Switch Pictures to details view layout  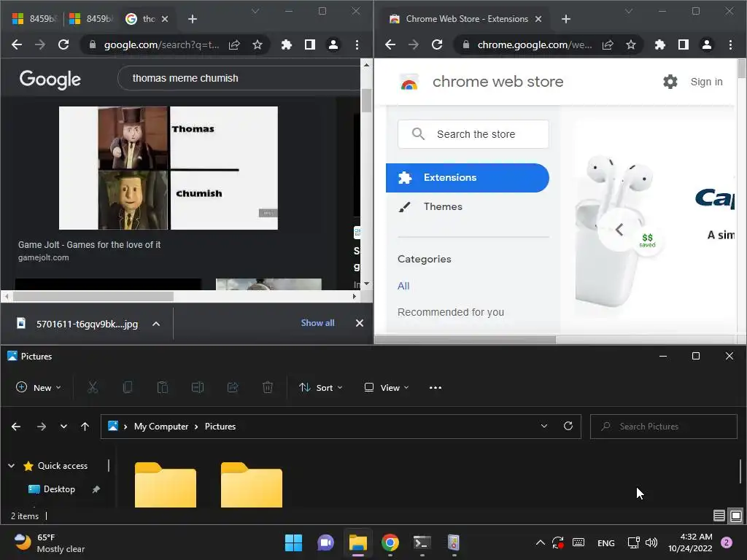click(719, 516)
